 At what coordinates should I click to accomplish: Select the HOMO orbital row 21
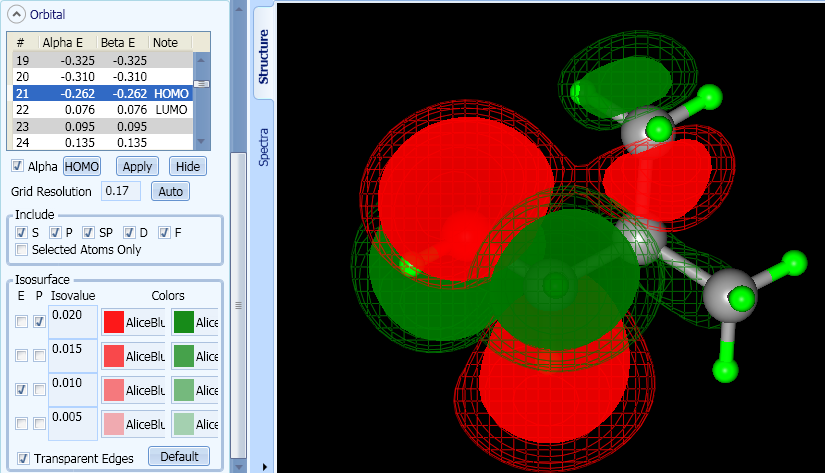click(x=103, y=94)
